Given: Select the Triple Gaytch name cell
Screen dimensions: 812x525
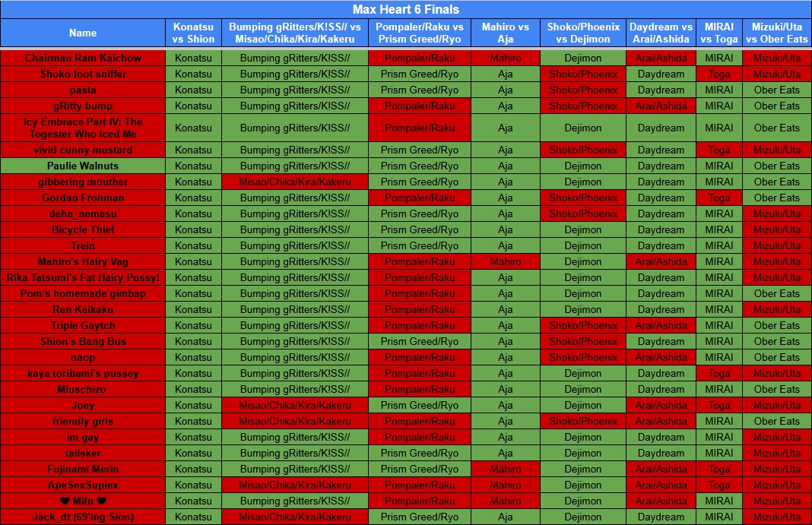Looking at the screenshot, I should 83,325.
